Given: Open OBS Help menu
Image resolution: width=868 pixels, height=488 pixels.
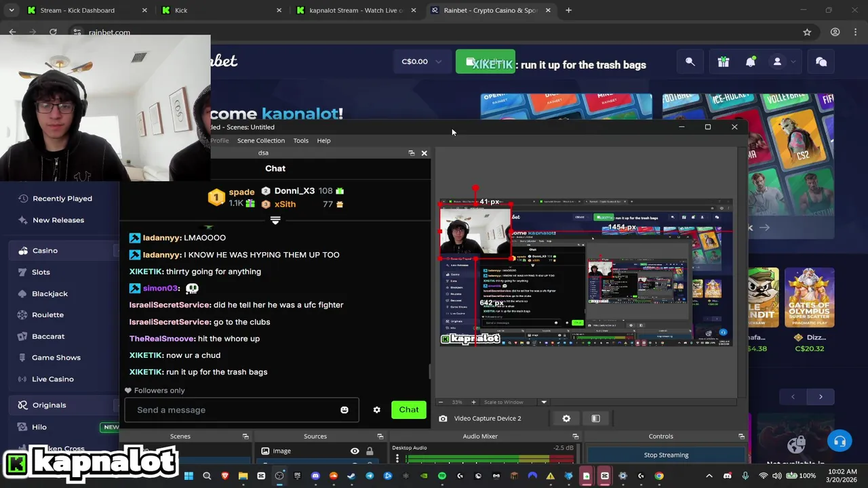Looking at the screenshot, I should [323, 140].
